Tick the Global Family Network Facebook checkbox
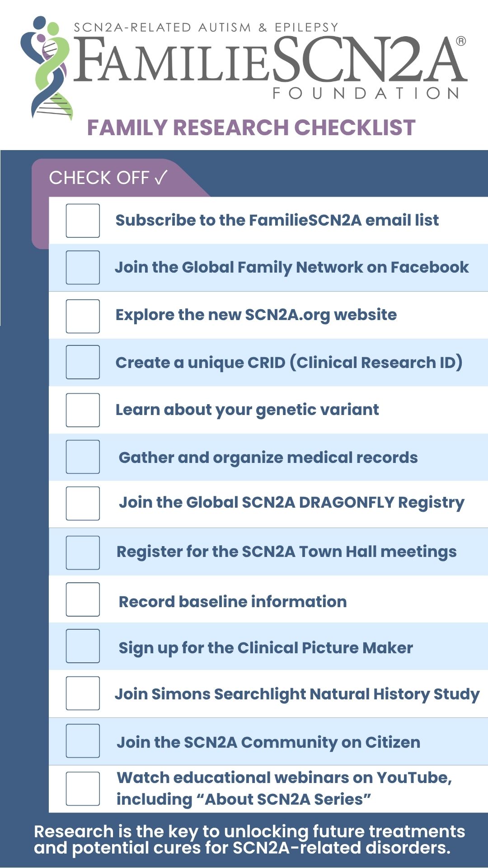 coord(83,268)
